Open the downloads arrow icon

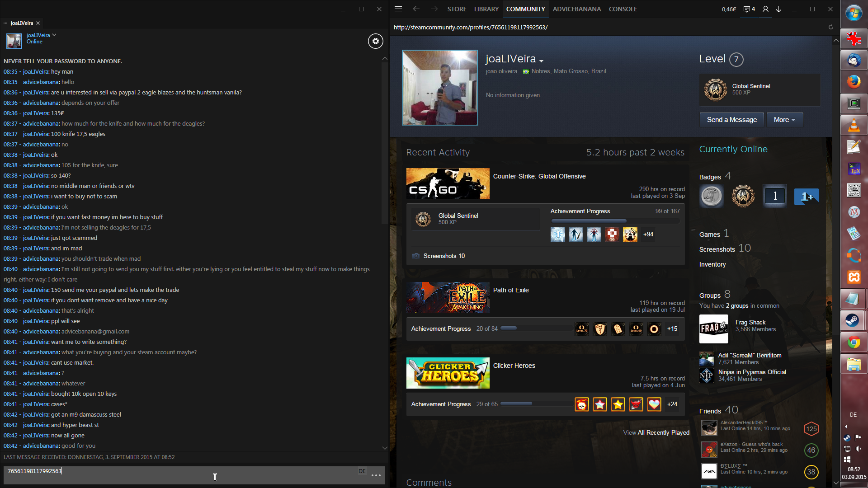[x=778, y=9]
